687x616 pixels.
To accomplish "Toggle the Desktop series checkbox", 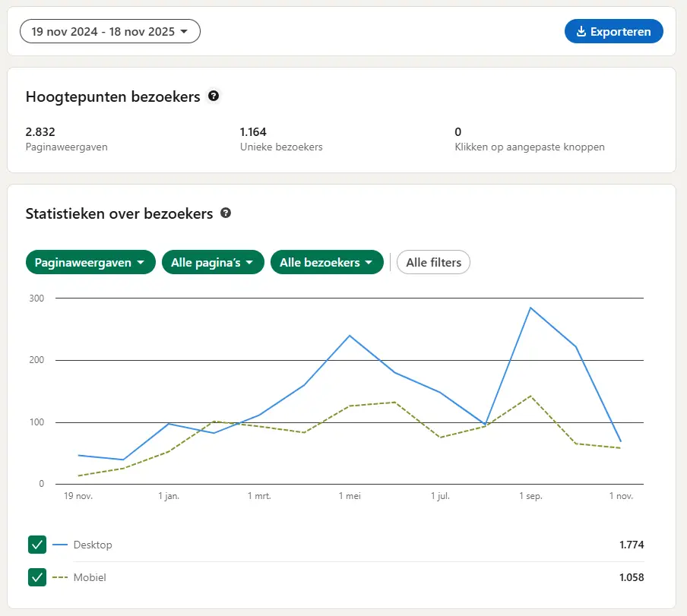I will [x=37, y=545].
